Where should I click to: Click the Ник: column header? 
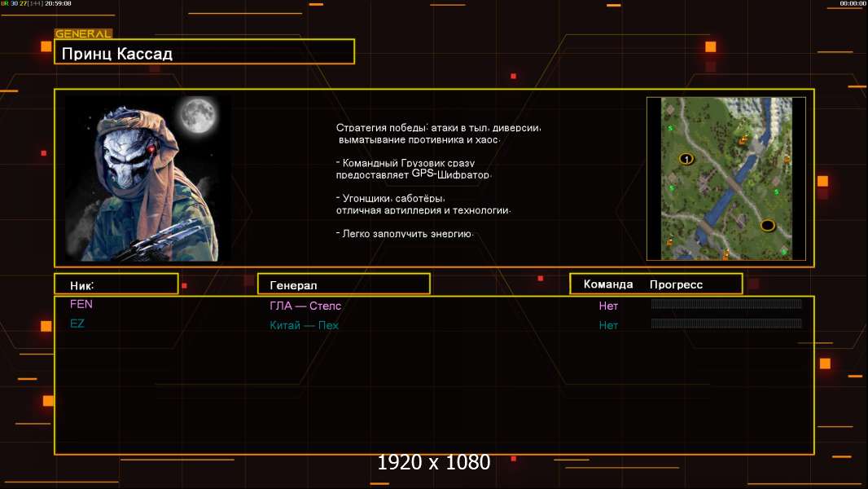coord(116,284)
